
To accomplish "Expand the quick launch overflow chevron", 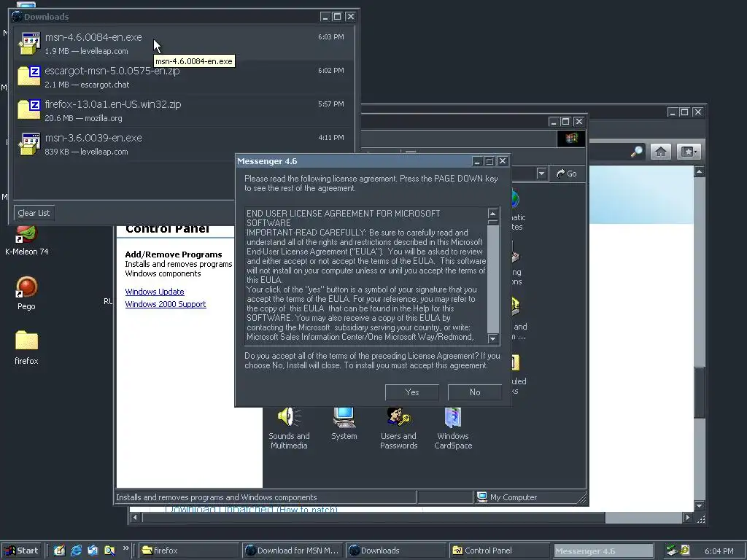I will point(125,548).
